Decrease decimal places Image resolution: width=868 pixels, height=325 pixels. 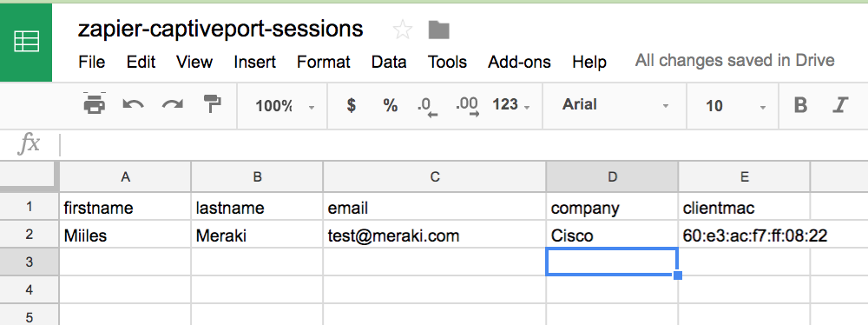(x=427, y=106)
